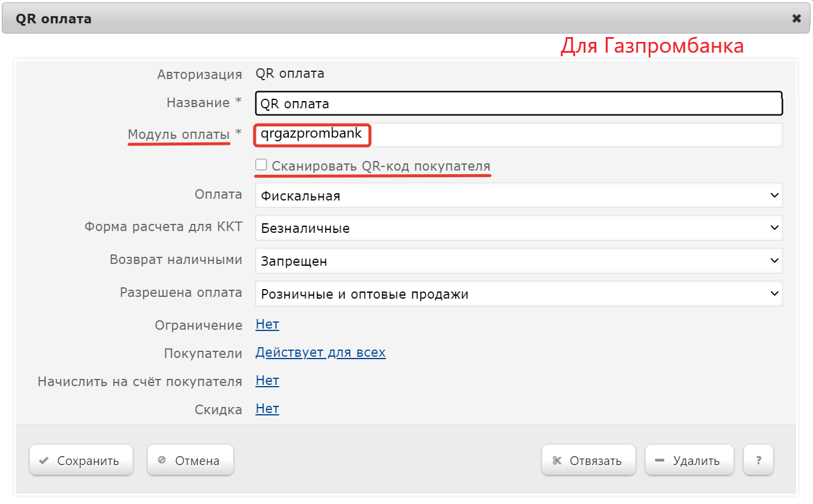Image resolution: width=813 pixels, height=504 pixels.
Task: Click the Покупатели label
Action: coord(203,354)
